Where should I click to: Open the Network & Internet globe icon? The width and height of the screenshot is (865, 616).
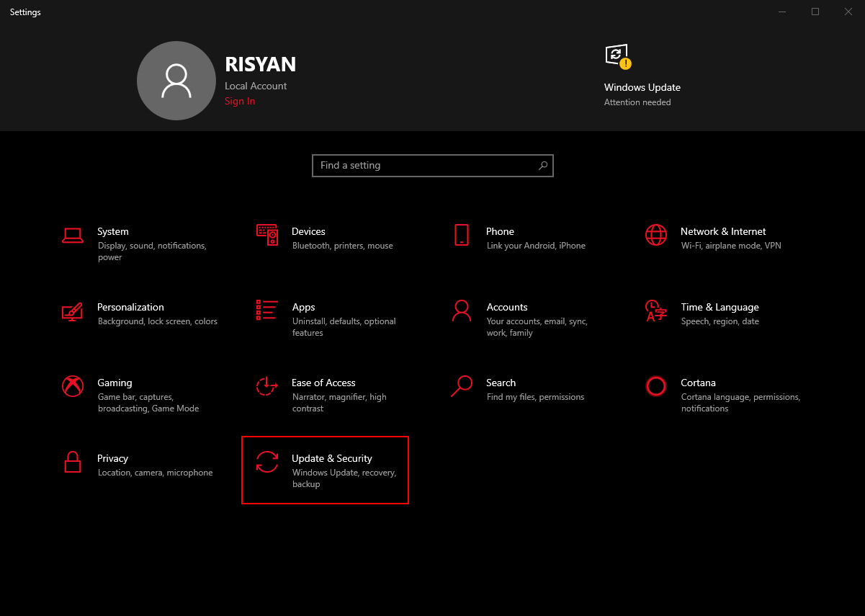tap(656, 235)
